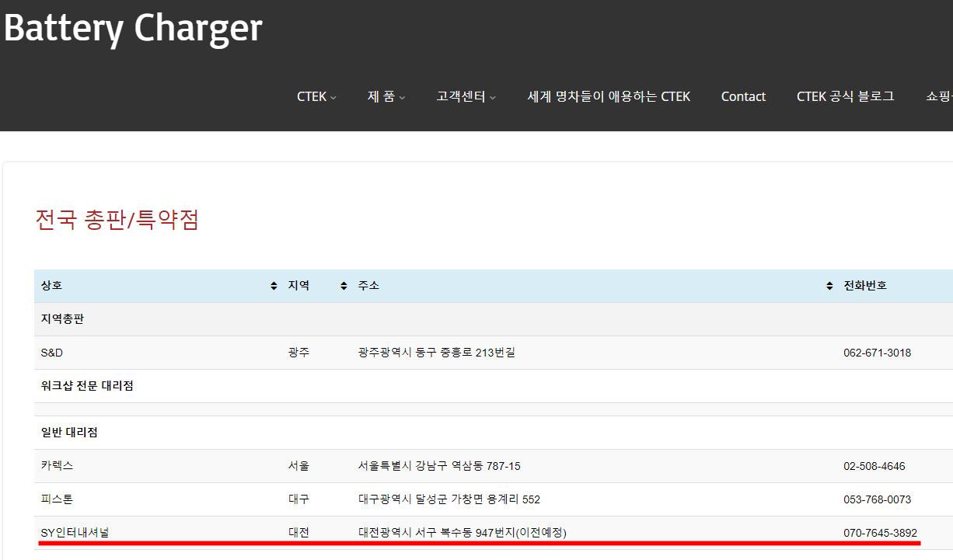
Task: Click 카렉스 address 강남구 역삼동 787-15
Action: 439,466
